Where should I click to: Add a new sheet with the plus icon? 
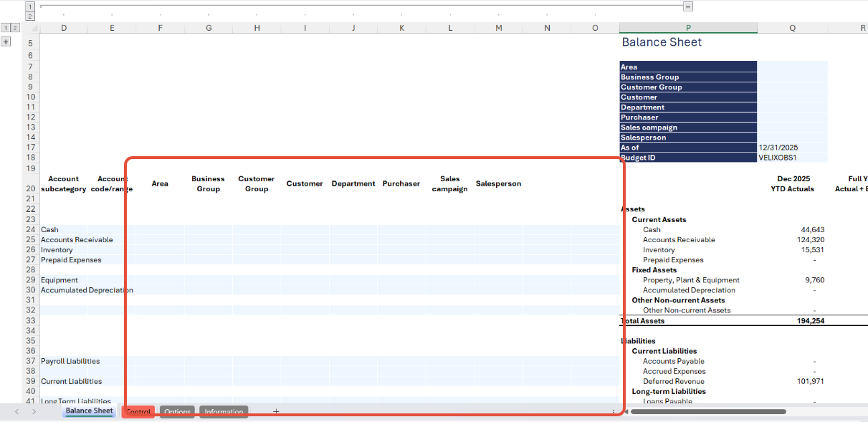(x=276, y=411)
